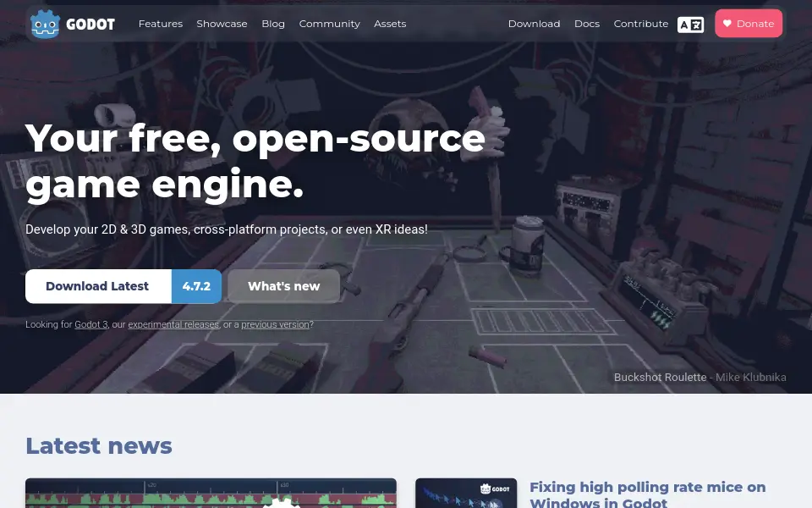Open 'Fixing high polling rate mice' headline
The width and height of the screenshot is (812, 508).
[x=647, y=494]
